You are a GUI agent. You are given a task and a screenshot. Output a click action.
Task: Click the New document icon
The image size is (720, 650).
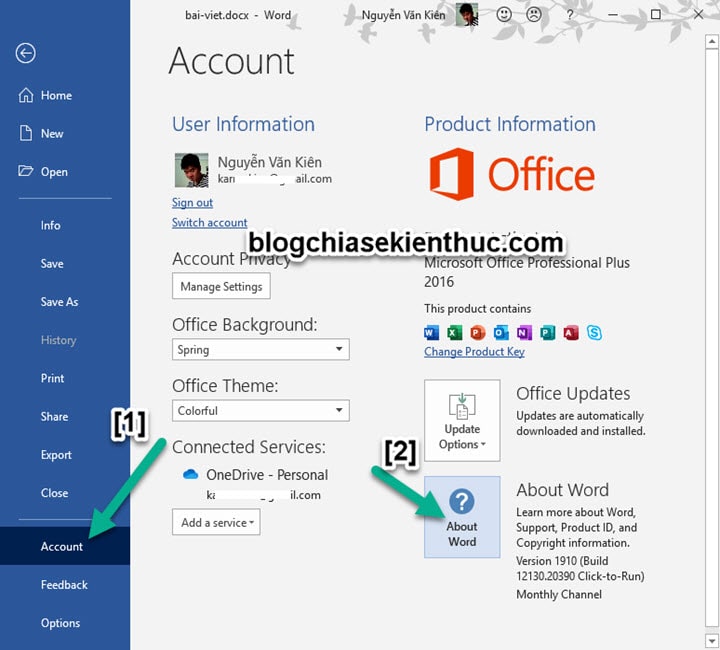pos(26,133)
